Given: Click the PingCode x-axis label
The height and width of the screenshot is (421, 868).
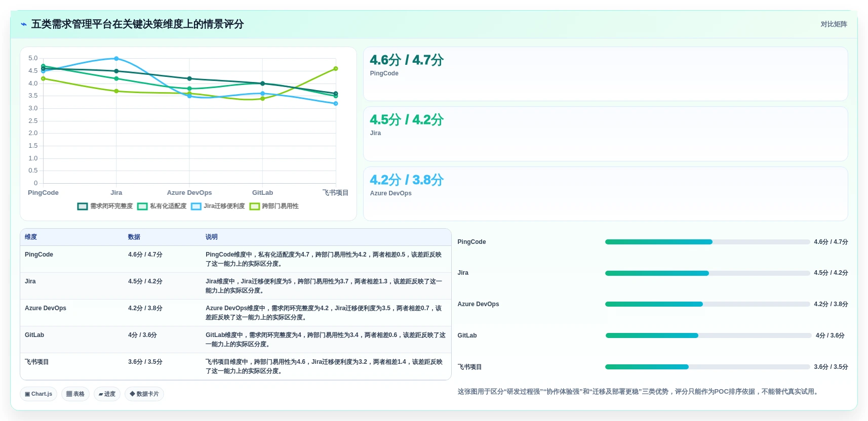Looking at the screenshot, I should coord(43,193).
